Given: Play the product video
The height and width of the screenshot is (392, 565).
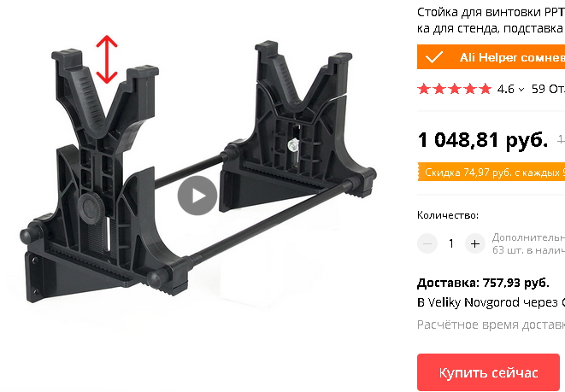Looking at the screenshot, I should click(x=197, y=196).
